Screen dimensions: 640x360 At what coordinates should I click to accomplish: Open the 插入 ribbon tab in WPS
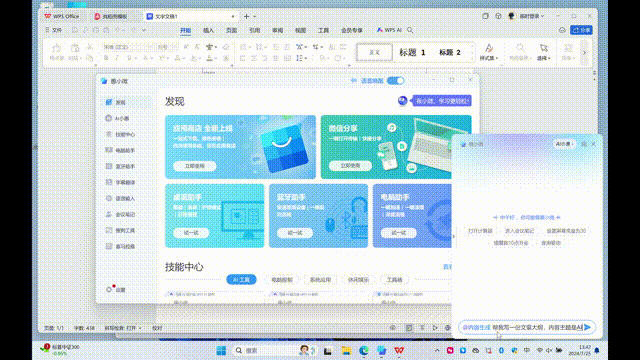[x=208, y=30]
